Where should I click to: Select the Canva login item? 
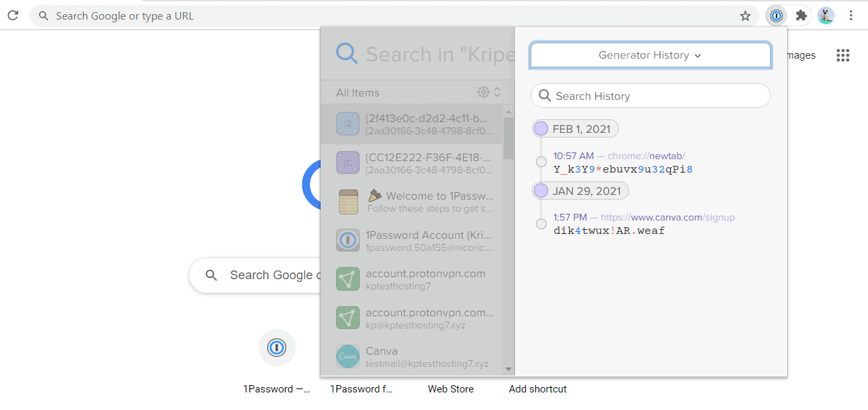coord(412,357)
